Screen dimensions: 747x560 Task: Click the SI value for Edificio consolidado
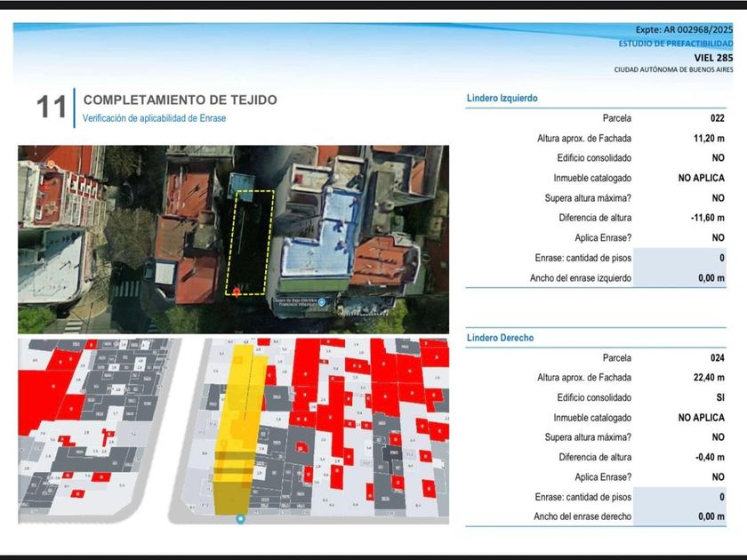(x=719, y=397)
